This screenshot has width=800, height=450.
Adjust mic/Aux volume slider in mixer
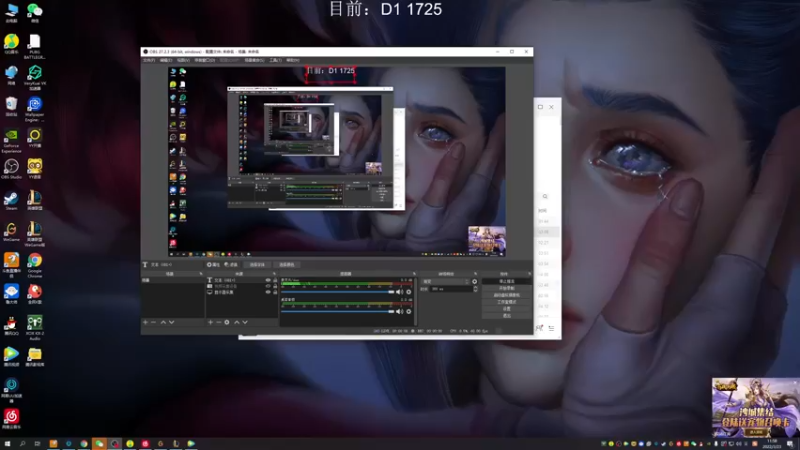pyautogui.click(x=338, y=292)
